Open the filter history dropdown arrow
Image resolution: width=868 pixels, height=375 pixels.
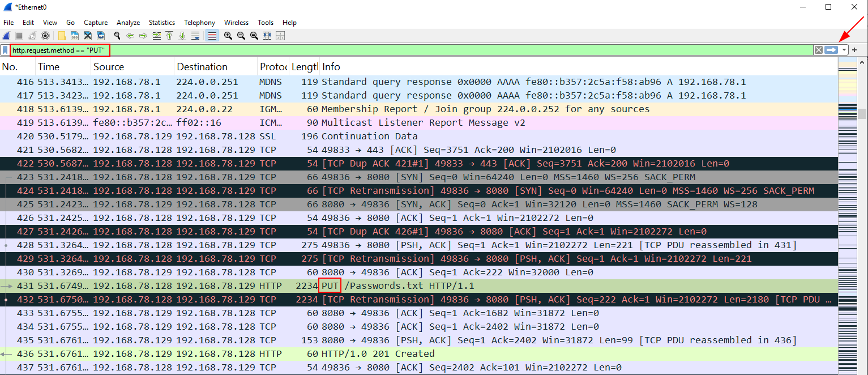point(844,50)
